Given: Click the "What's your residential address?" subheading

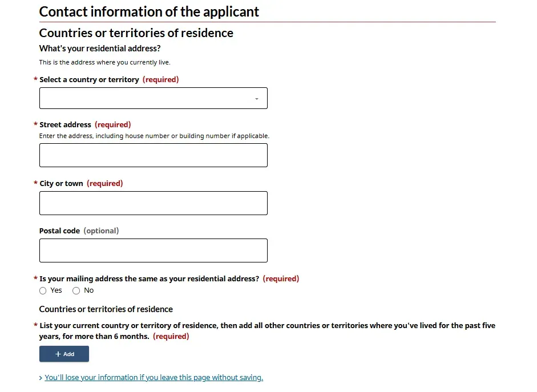Looking at the screenshot, I should [x=100, y=49].
